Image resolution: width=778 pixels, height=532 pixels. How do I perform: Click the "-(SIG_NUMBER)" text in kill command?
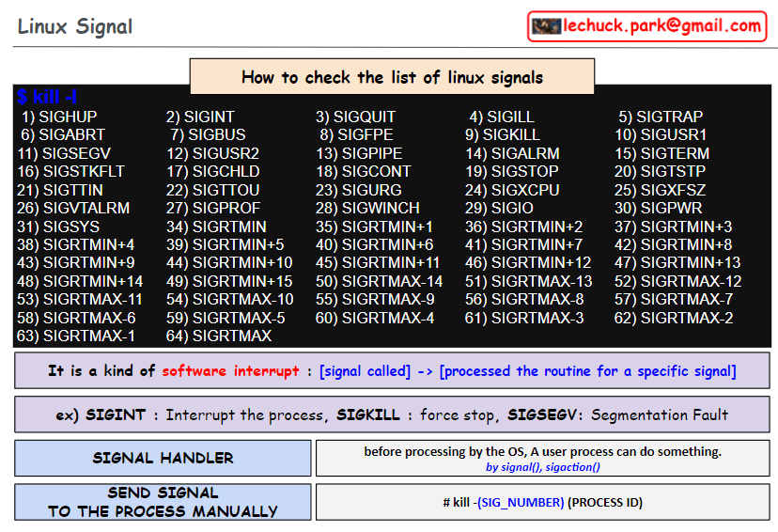[x=521, y=503]
